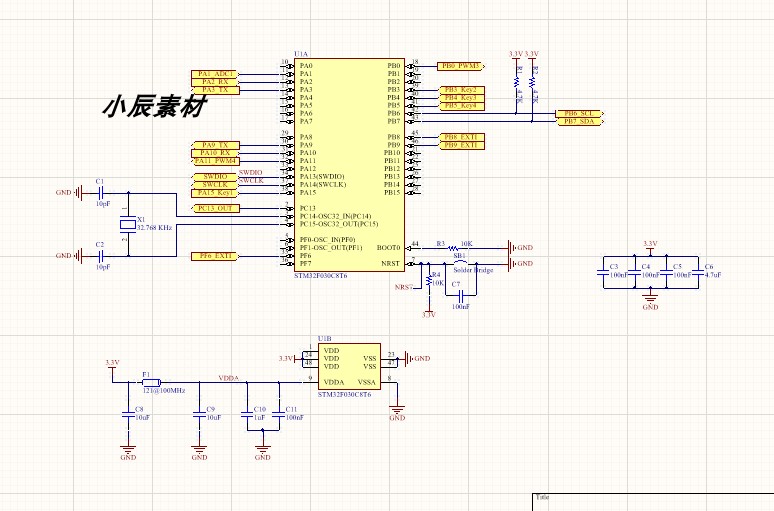Viewport: 774px width, 511px height.
Task: Select capacitor C1 10pF symbol
Action: (101, 193)
